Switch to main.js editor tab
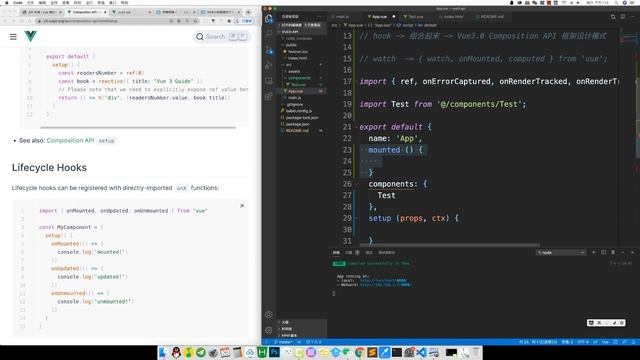 [342, 17]
